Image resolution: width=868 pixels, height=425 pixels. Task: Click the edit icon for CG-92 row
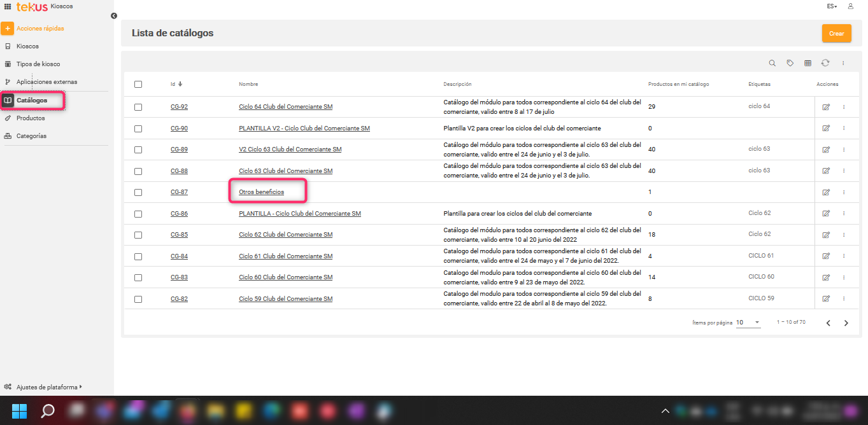click(x=826, y=107)
